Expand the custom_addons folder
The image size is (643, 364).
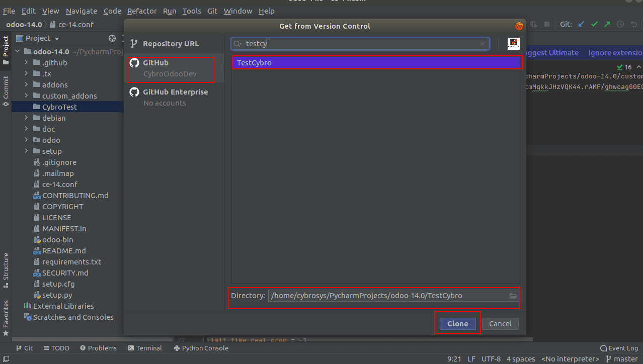coord(27,96)
